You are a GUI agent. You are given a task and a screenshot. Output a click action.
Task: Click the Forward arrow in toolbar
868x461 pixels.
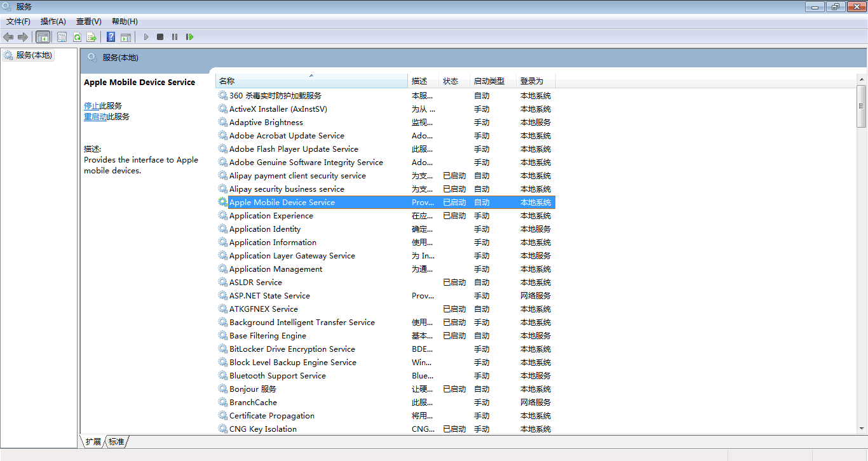23,37
